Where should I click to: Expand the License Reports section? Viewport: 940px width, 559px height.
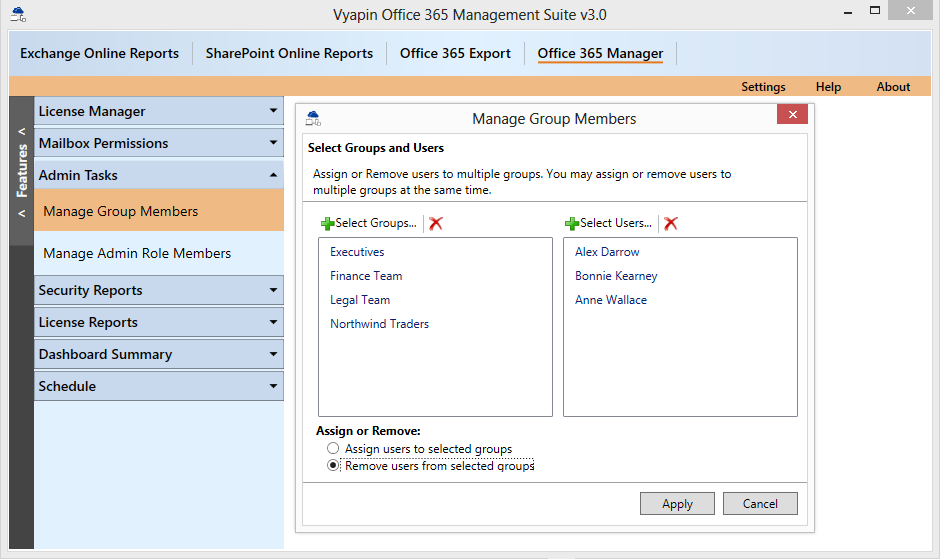(158, 322)
